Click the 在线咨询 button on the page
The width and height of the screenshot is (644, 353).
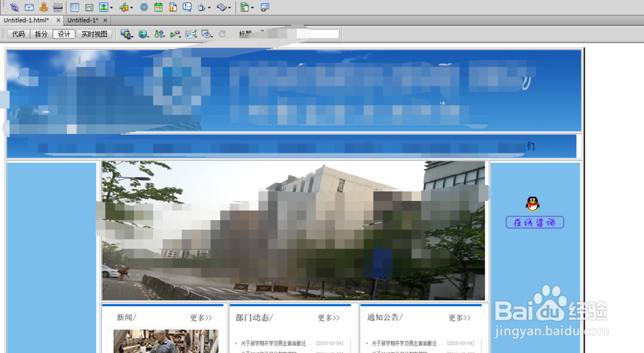click(x=535, y=222)
